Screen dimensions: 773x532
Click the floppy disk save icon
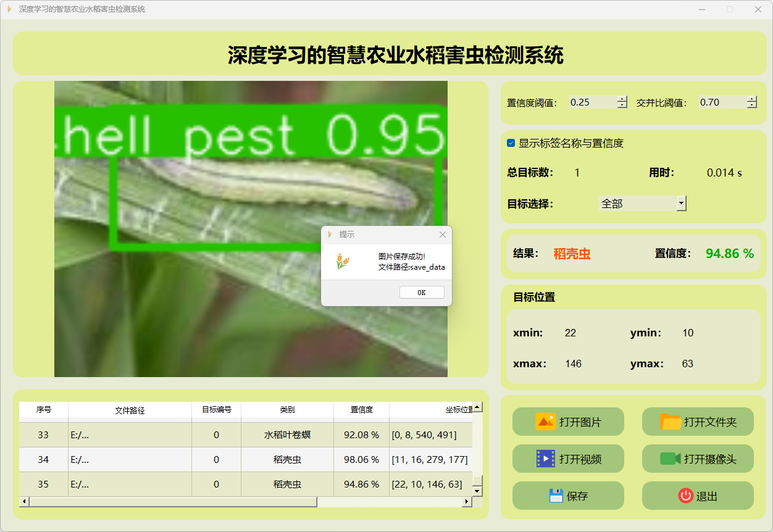click(556, 496)
